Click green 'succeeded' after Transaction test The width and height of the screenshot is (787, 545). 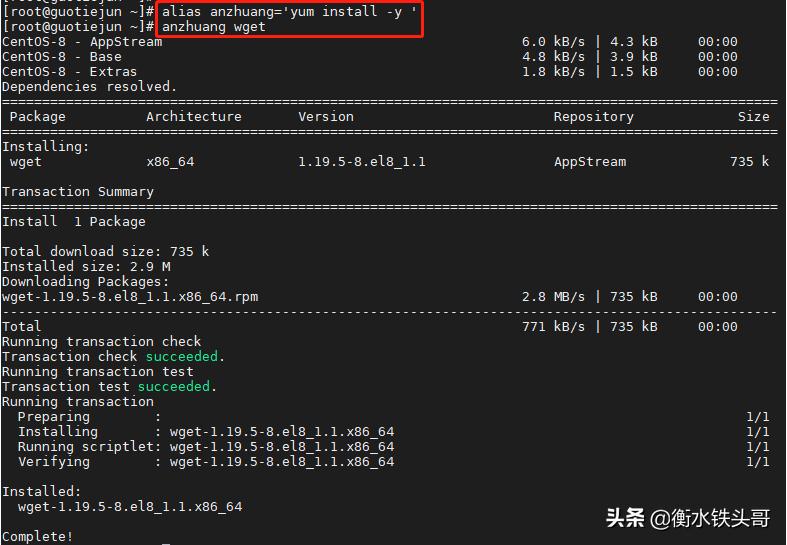[174, 387]
